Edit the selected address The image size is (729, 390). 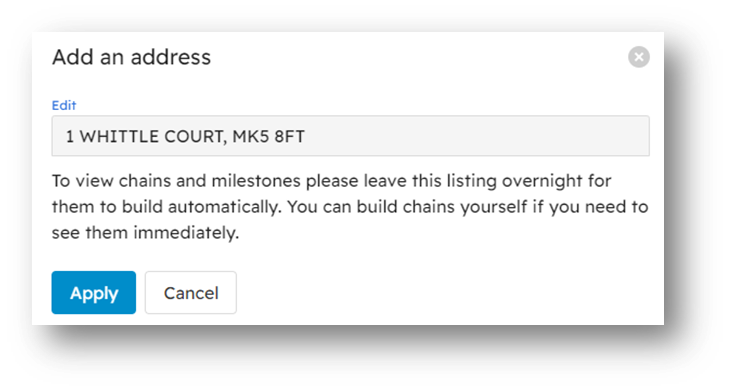coord(64,106)
